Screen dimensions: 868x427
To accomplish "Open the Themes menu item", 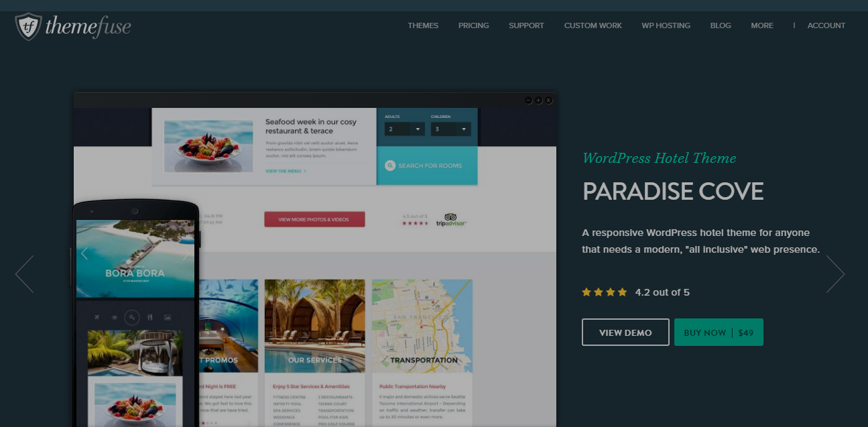I will click(423, 25).
